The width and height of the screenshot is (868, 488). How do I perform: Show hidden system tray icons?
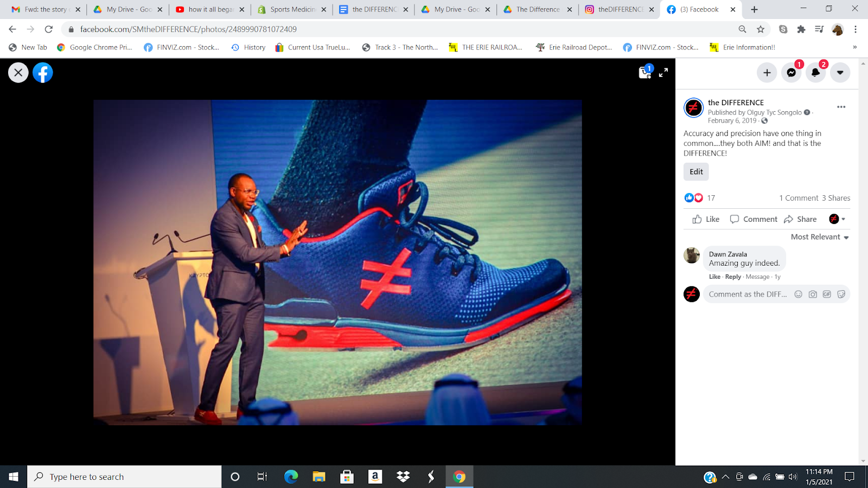coord(725,477)
